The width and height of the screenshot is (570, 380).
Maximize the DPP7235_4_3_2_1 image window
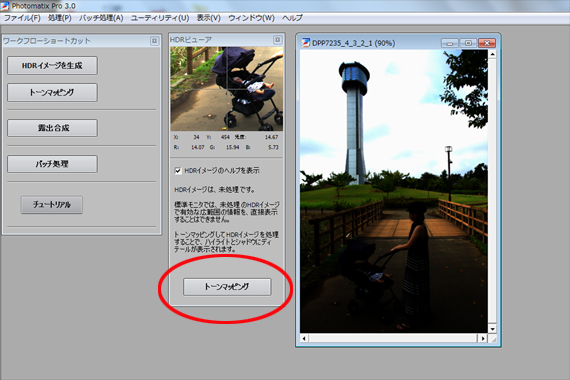468,43
